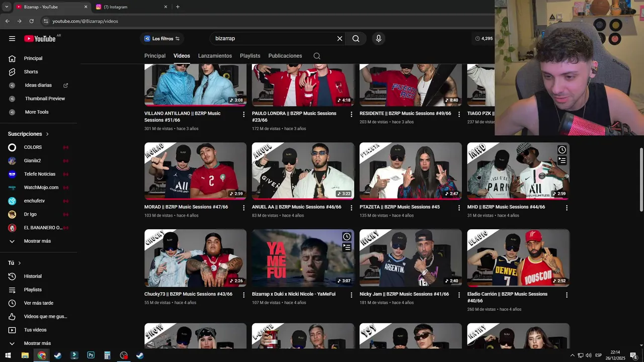Reload the page with refresh button
This screenshot has width=644, height=362.
31,21
